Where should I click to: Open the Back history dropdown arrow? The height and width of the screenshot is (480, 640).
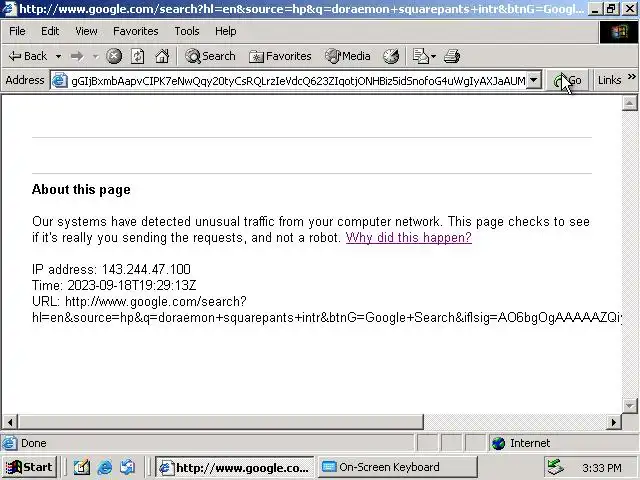click(58, 56)
